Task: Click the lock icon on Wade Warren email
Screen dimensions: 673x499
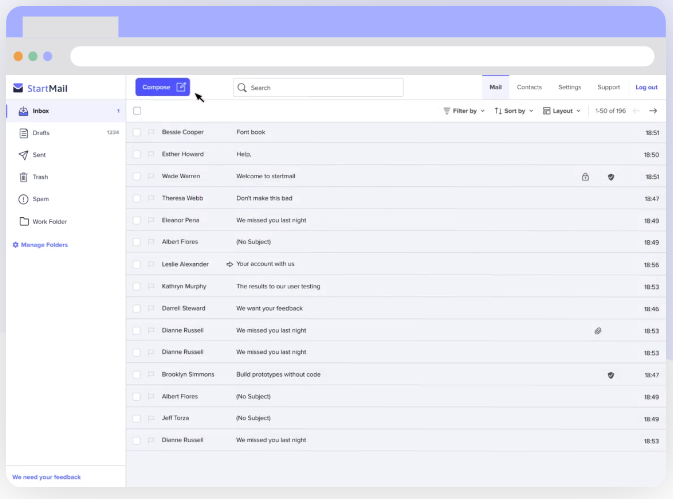Action: 585,177
